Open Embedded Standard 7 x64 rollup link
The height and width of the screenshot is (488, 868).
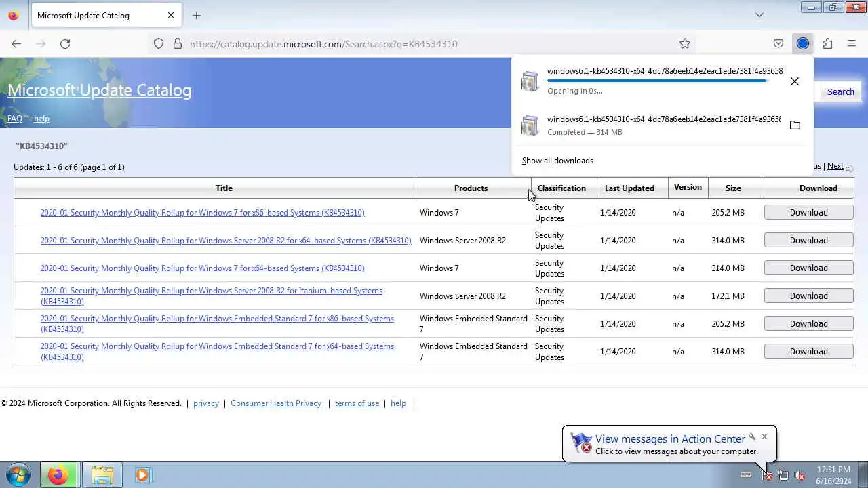(x=217, y=346)
